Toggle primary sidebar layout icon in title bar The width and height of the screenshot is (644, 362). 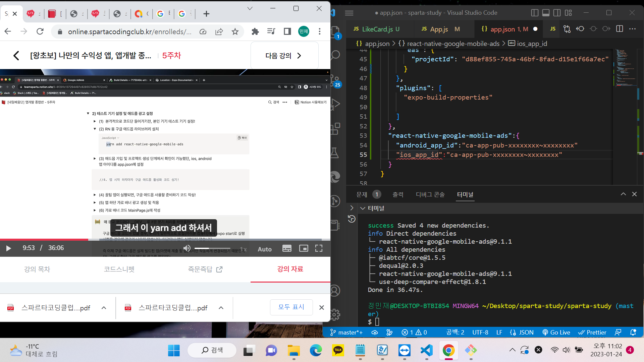coord(535,13)
